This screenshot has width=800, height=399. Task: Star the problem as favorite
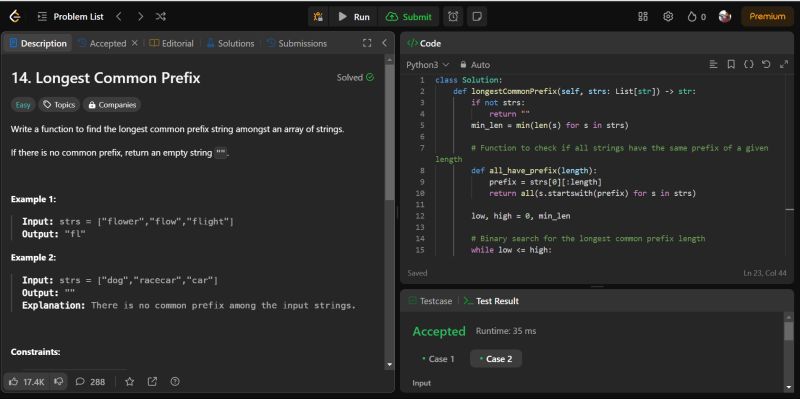[130, 382]
